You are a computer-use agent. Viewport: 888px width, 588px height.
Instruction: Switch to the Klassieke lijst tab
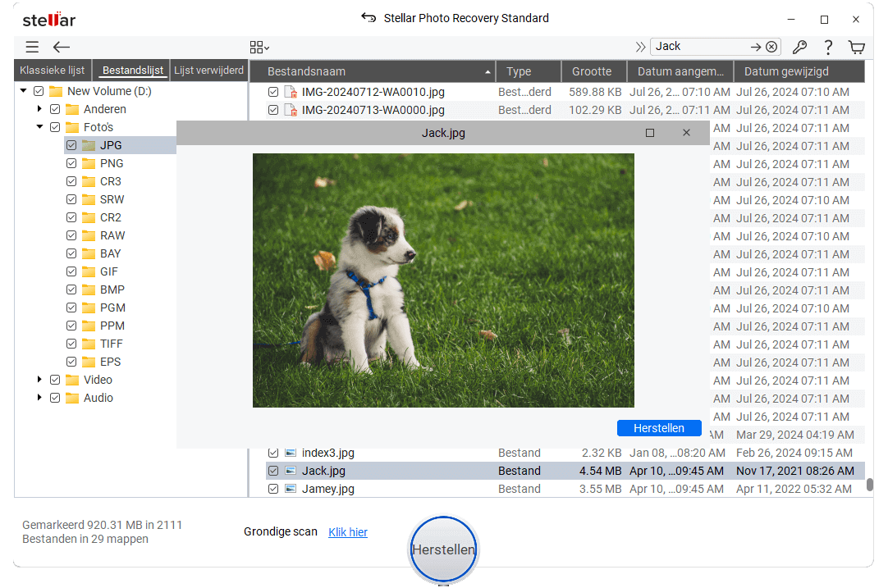(x=53, y=71)
